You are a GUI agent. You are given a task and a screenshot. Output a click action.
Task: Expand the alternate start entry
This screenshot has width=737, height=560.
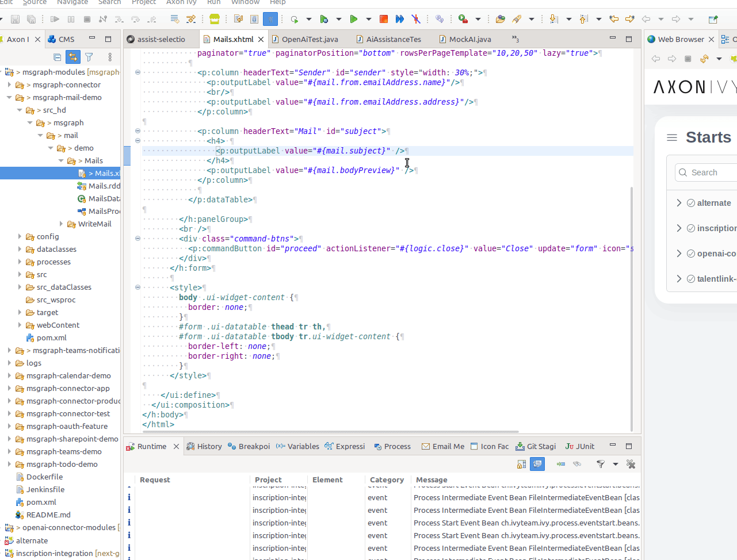(679, 202)
